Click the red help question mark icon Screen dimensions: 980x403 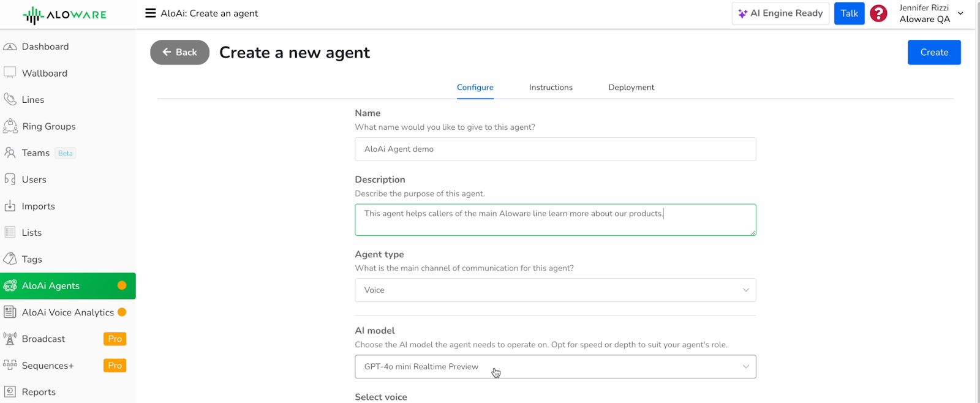[878, 13]
